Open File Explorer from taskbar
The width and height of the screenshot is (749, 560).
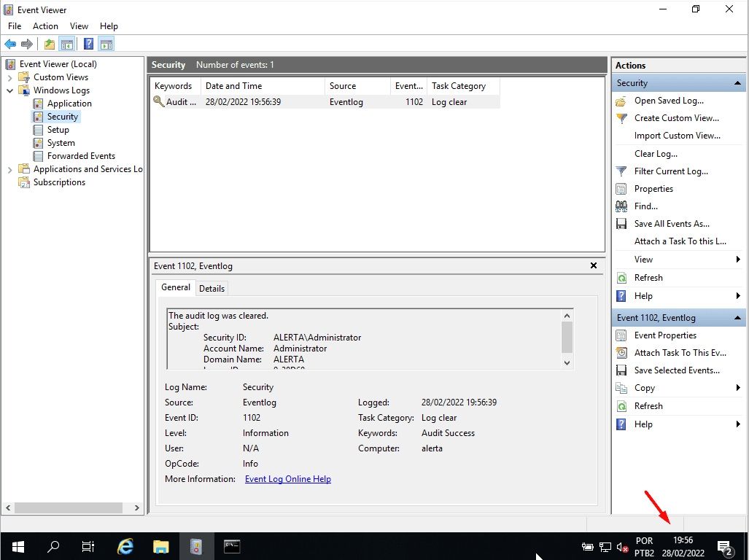[161, 546]
